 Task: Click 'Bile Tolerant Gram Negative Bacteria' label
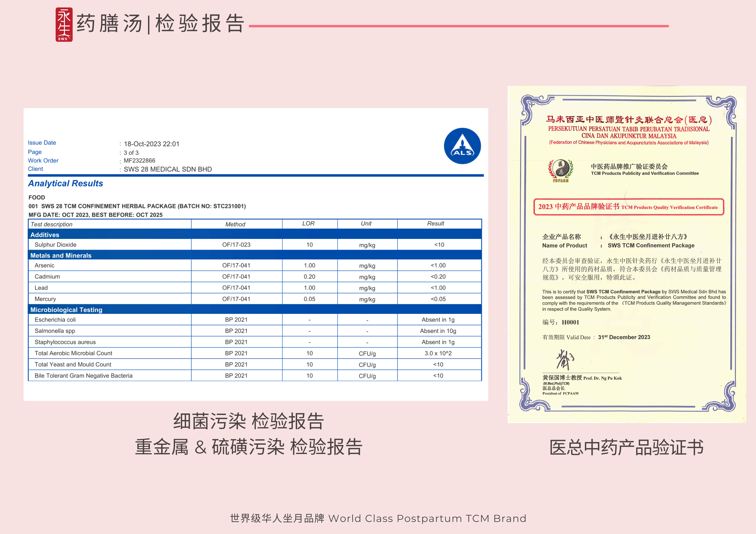click(x=83, y=375)
